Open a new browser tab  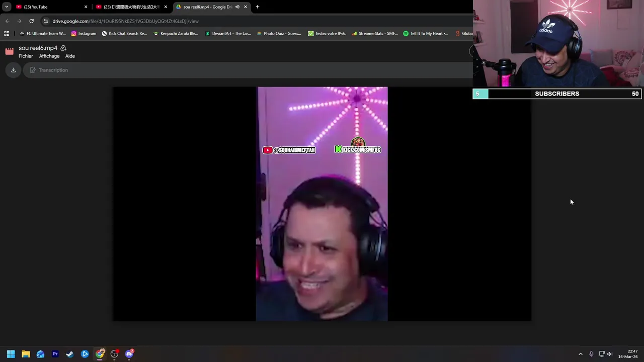(258, 7)
